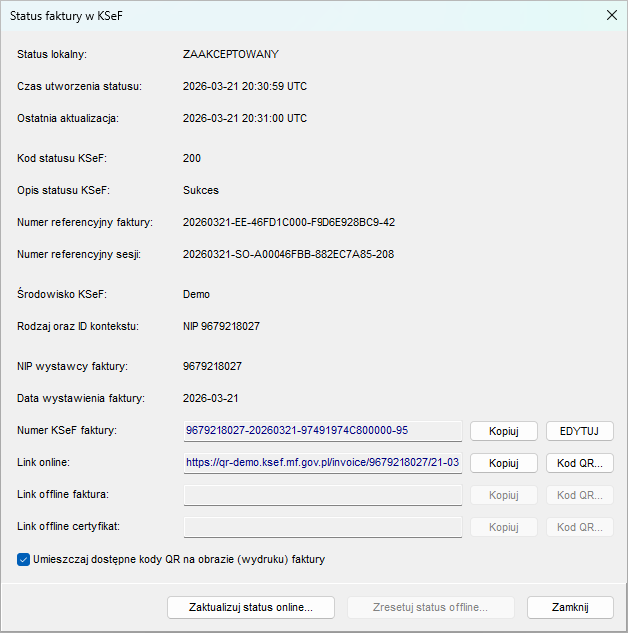Click Kod QR beside Link offline certyfikat

tap(579, 527)
